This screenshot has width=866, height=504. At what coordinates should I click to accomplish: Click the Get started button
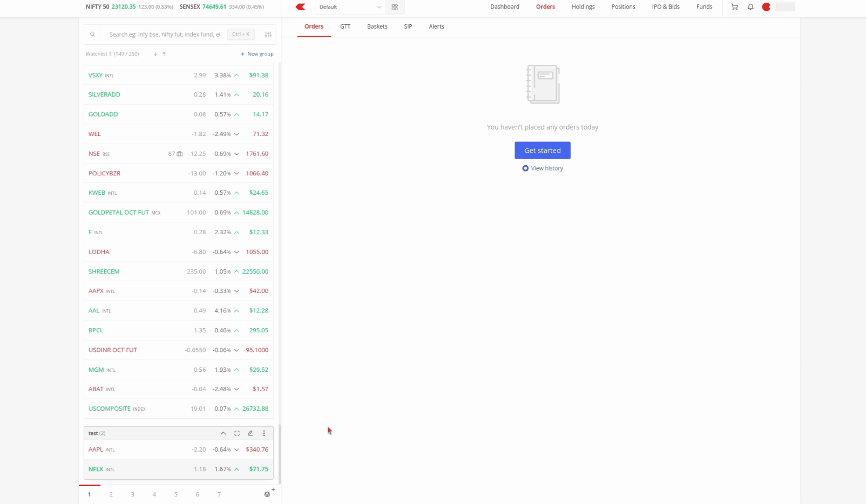click(543, 151)
